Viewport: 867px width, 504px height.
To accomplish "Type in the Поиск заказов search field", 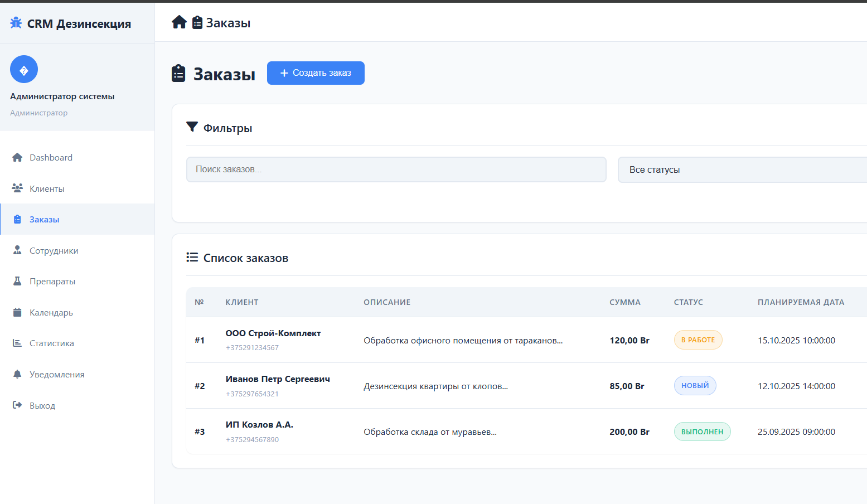I will 396,169.
